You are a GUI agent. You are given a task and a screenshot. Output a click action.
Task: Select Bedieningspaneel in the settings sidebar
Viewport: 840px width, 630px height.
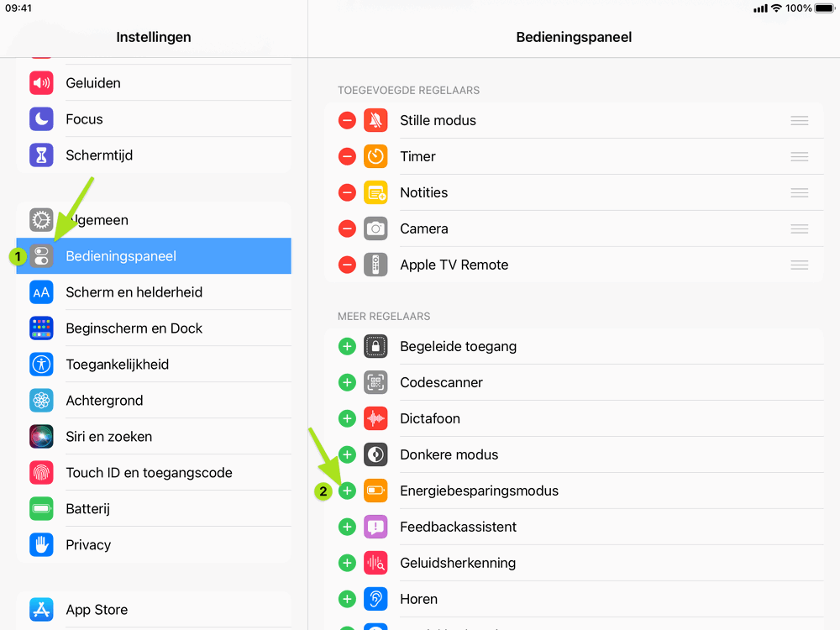154,256
